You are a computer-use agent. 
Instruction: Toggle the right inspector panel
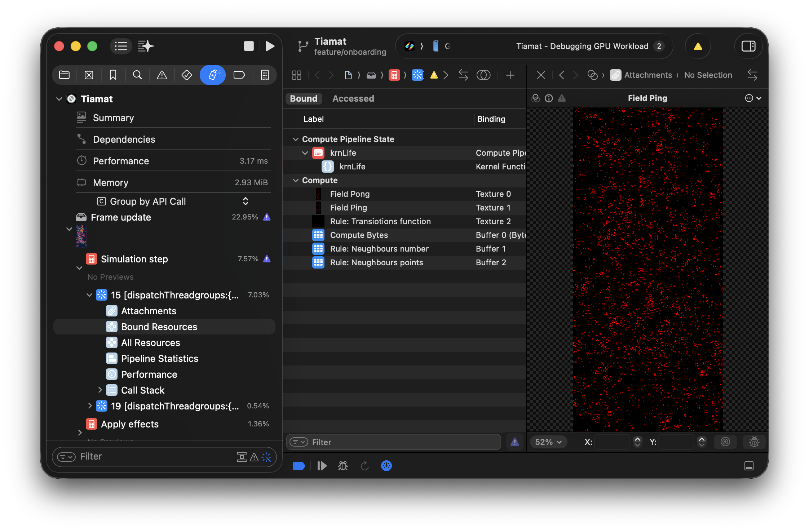[748, 46]
